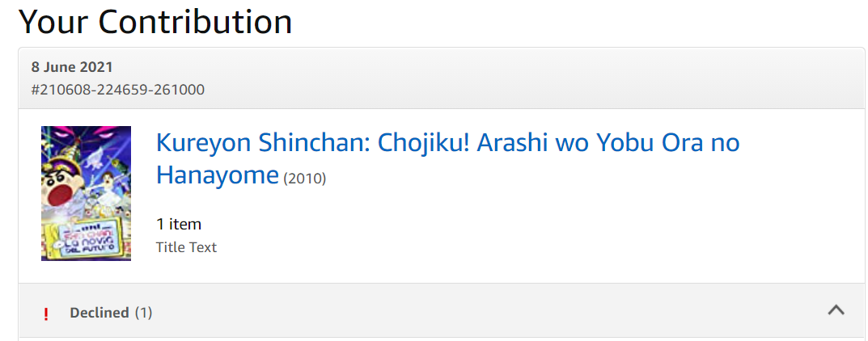Screen dimensions: 868x341
Task: Click the grey header bar beside the date
Action: [485, 78]
